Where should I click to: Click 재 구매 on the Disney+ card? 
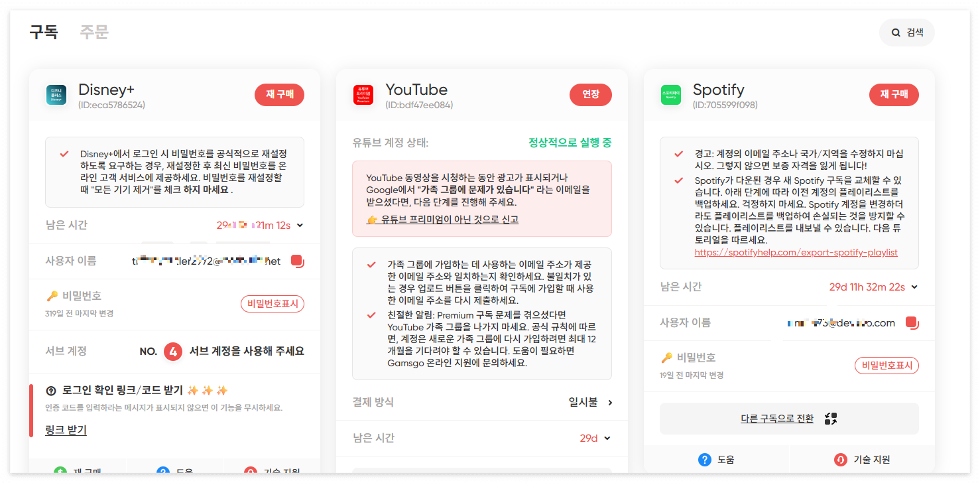tap(279, 95)
